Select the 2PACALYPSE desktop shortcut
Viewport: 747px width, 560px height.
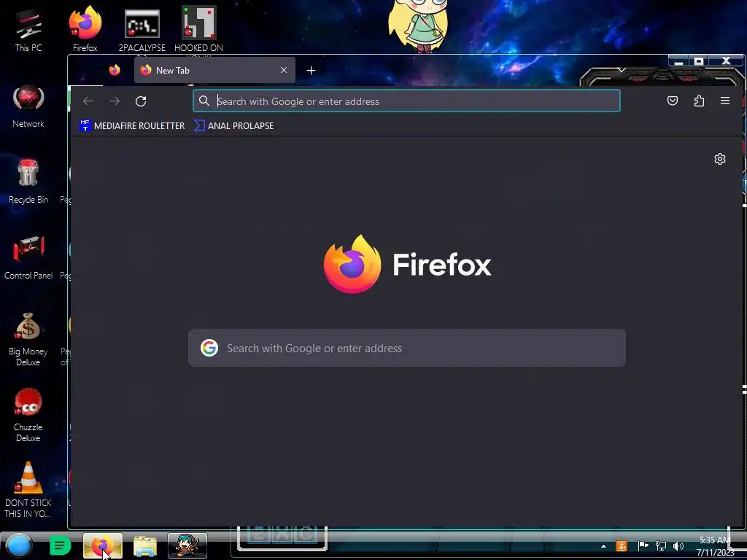tap(142, 29)
